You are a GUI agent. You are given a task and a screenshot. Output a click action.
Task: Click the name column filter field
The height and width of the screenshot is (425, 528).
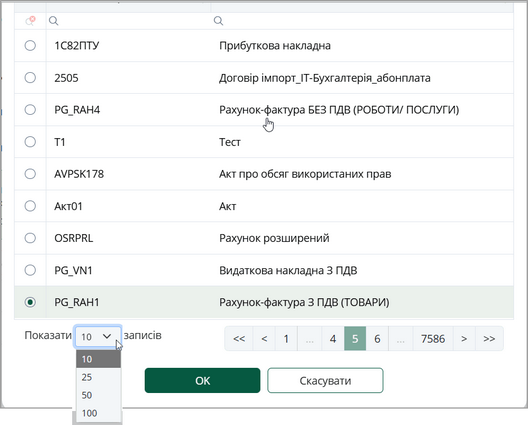(x=362, y=21)
